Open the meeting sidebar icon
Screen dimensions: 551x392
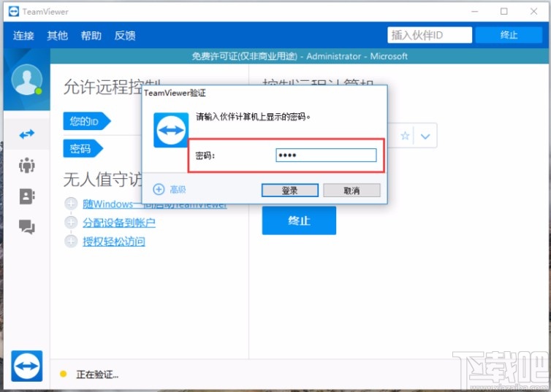[27, 165]
